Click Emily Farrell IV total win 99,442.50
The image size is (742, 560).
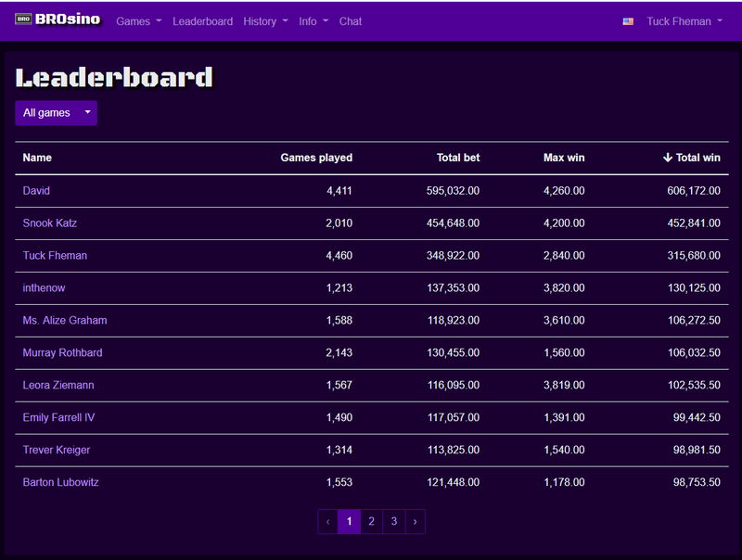[x=697, y=417]
